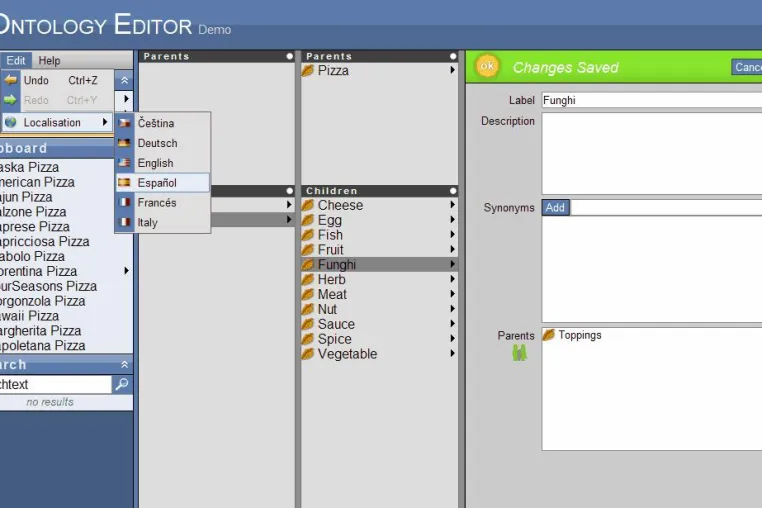This screenshot has height=508, width=762.
Task: Click the Add synonym button
Action: click(x=555, y=208)
